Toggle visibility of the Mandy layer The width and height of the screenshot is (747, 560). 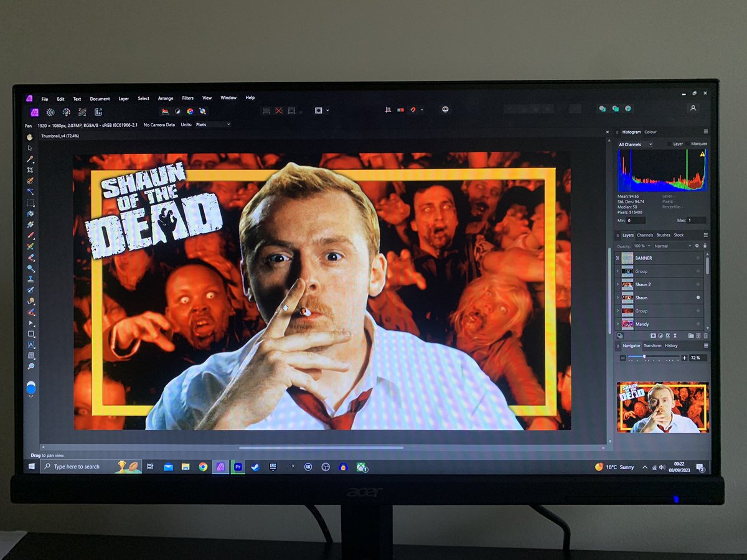click(698, 324)
